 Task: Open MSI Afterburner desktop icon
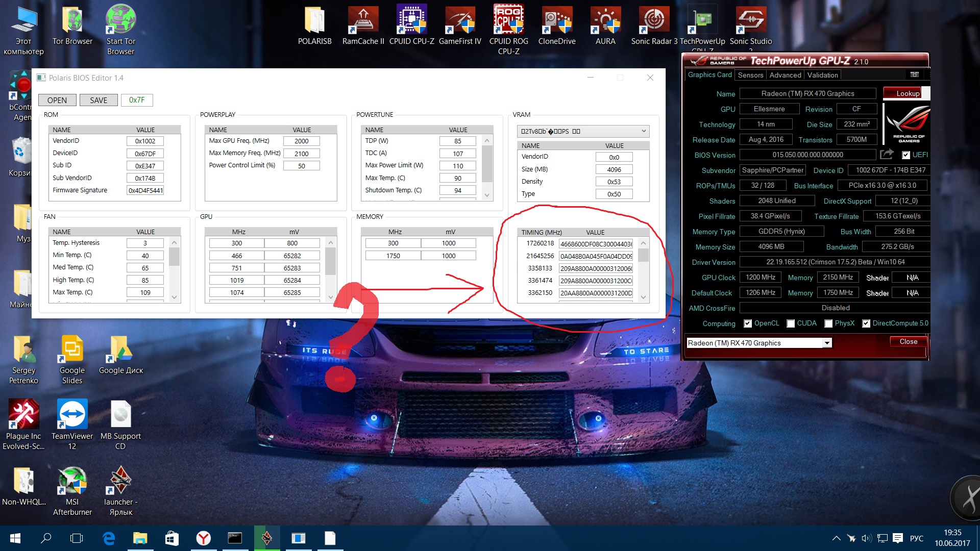(x=71, y=484)
